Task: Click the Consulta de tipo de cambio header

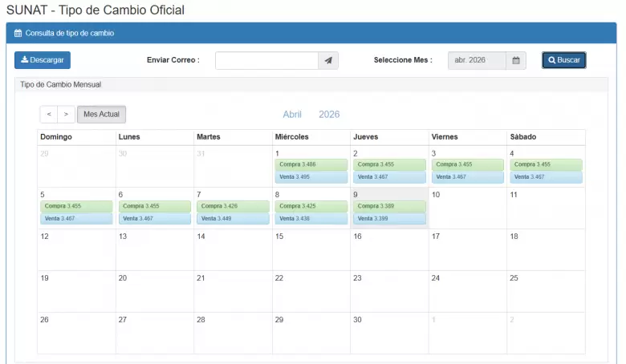Action: point(70,34)
